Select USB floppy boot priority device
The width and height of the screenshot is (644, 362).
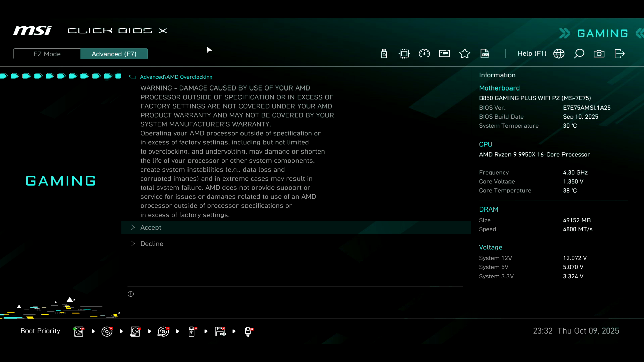[220, 331]
